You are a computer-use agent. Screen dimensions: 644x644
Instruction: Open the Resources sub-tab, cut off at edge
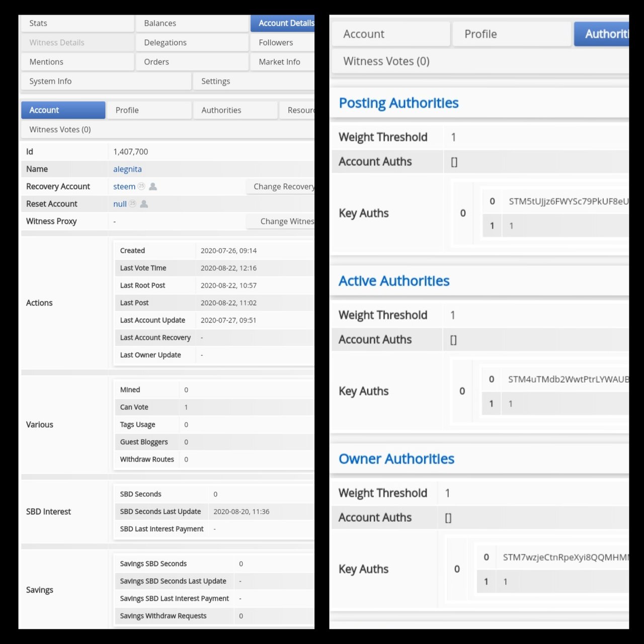point(297,110)
